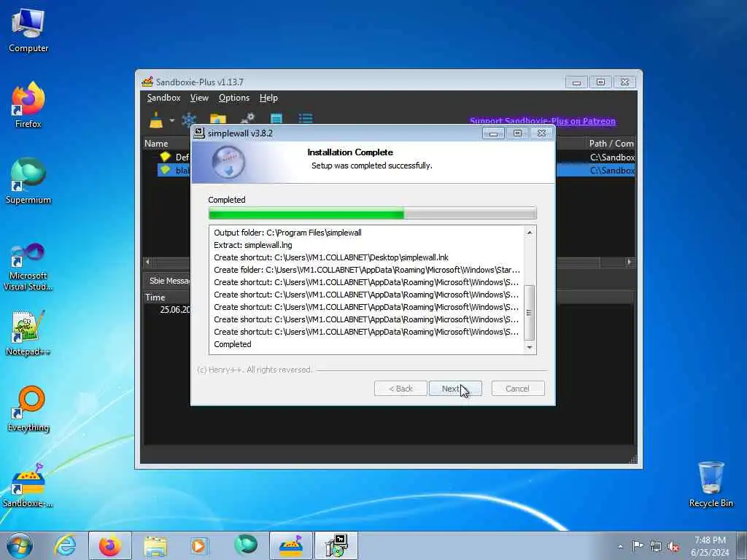Click the Next button in simplewall installer
Viewport: 747px width, 560px height.
coord(455,389)
